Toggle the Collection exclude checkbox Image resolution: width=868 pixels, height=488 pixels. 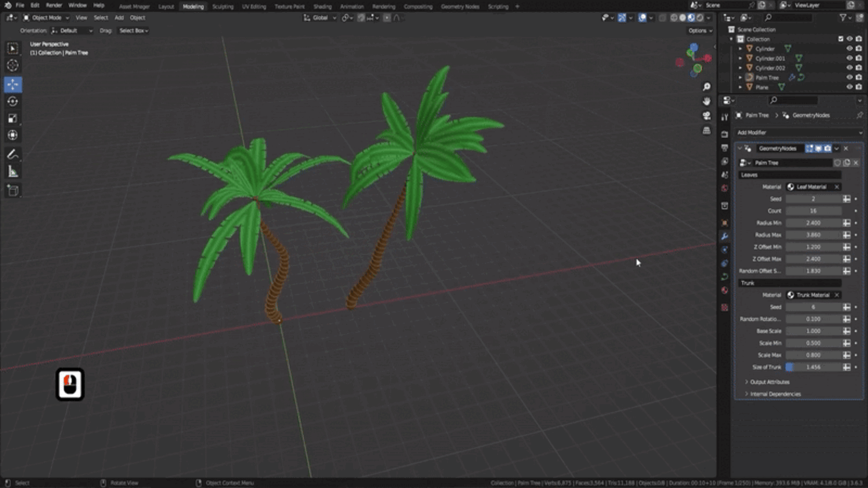point(841,39)
